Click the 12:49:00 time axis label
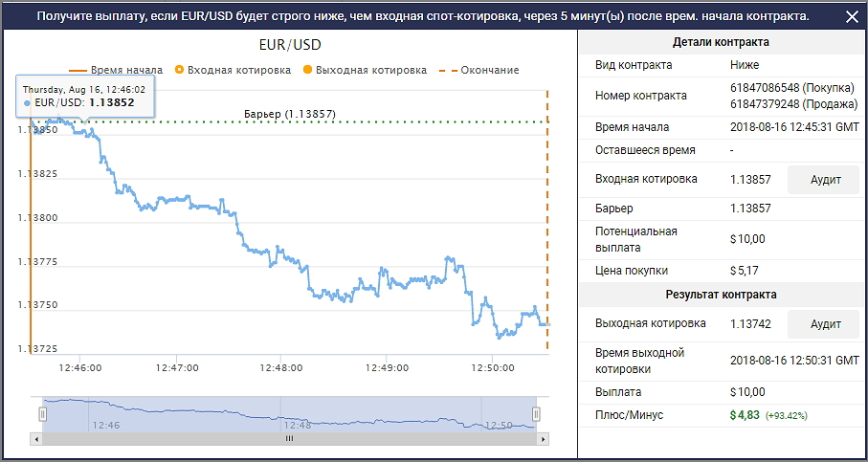 (x=388, y=367)
